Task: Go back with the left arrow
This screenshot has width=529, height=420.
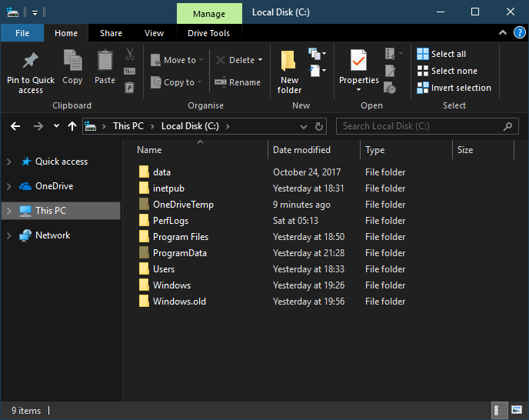Action: click(15, 127)
